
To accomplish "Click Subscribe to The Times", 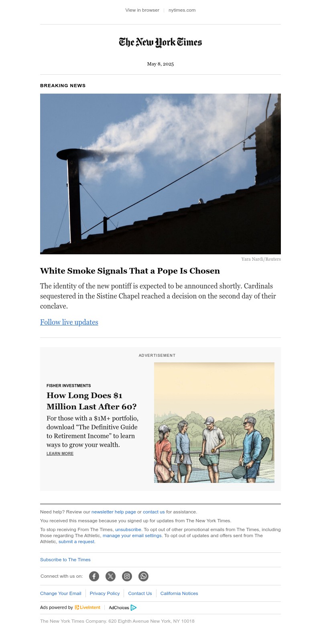I will pyautogui.click(x=65, y=560).
